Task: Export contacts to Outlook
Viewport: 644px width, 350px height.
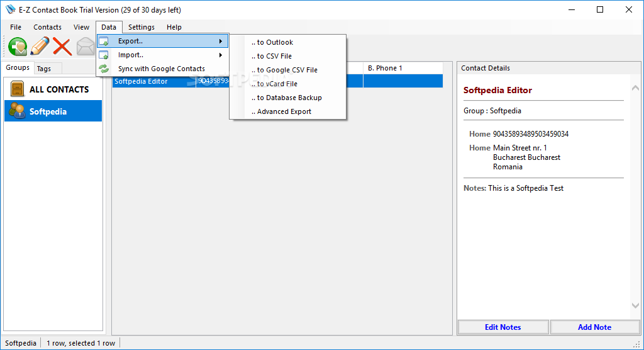Action: pos(287,42)
